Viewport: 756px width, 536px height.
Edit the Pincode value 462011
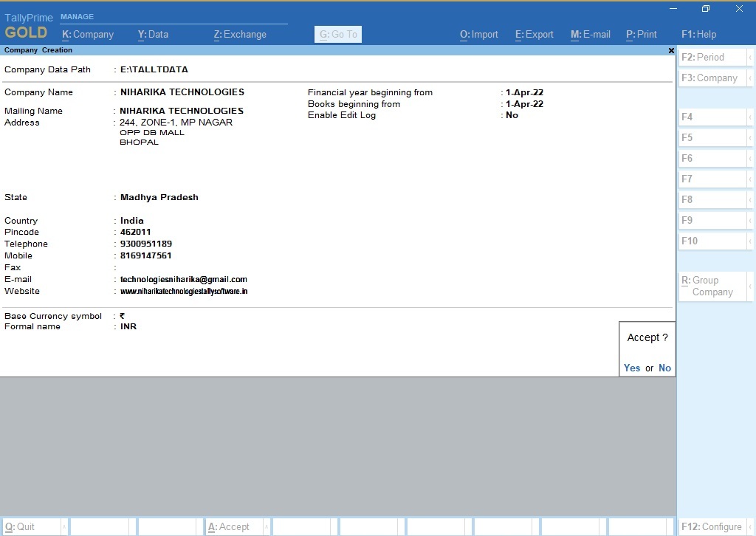tap(136, 232)
